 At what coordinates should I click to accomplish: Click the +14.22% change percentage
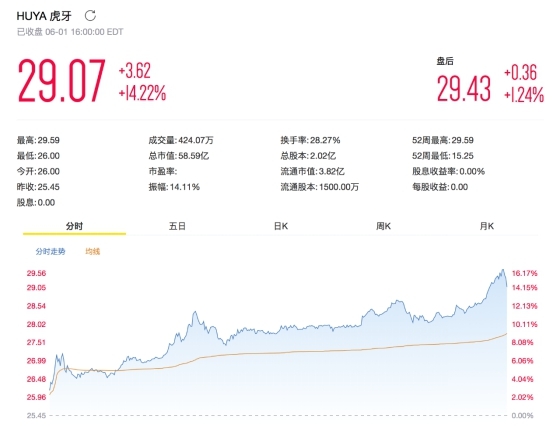tap(142, 93)
